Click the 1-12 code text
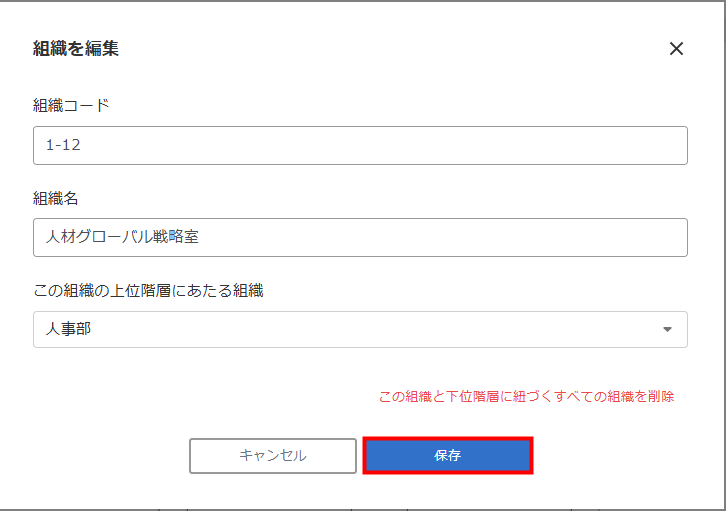The width and height of the screenshot is (726, 511). coord(63,145)
